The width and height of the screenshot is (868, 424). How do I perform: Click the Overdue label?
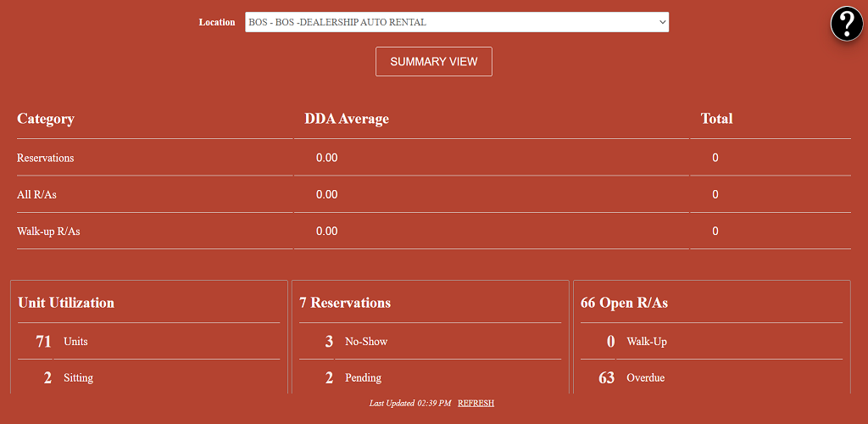click(x=645, y=378)
